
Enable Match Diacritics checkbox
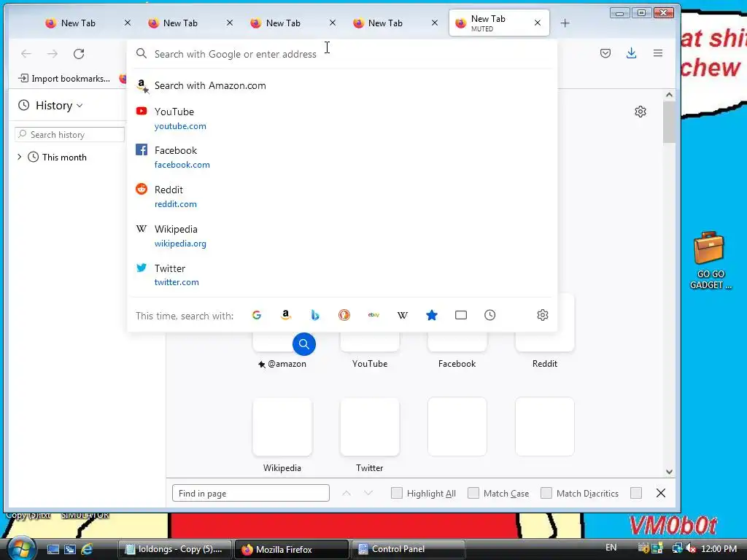click(546, 493)
